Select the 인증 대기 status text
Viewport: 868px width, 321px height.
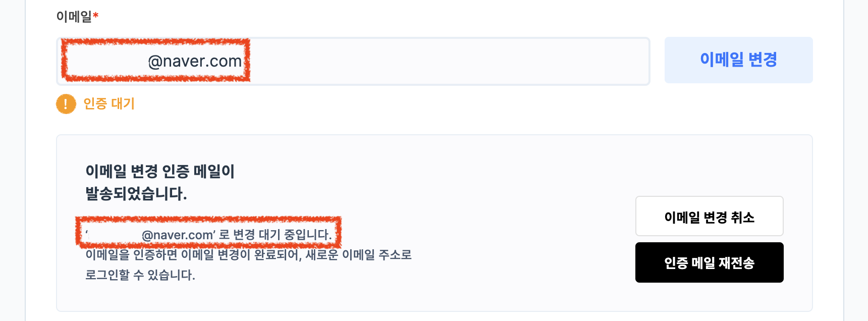click(109, 104)
